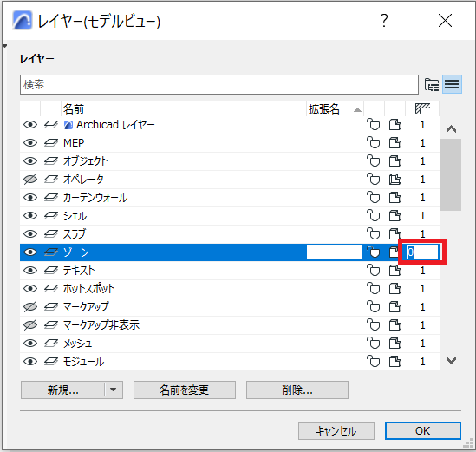Click the intersection group column header icon
Viewport: 476px width, 452px height.
(422, 108)
